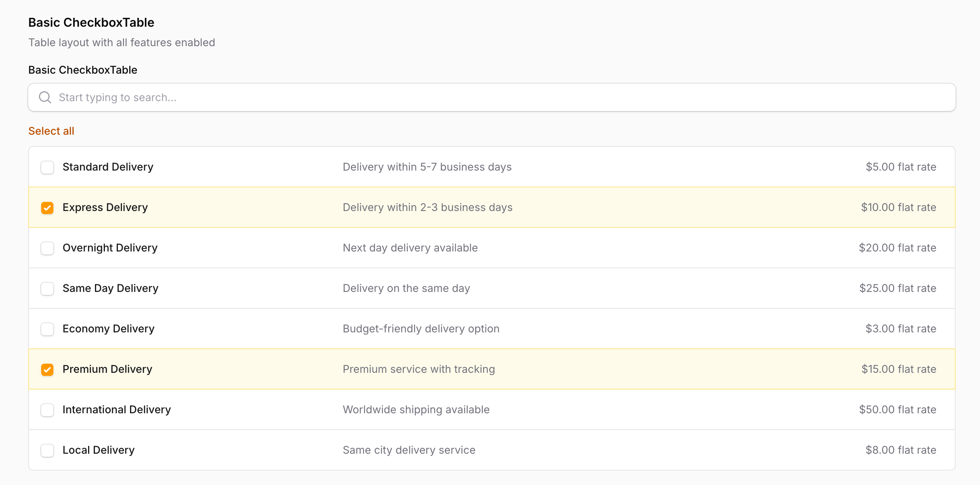
Task: Click the Select all link
Action: [51, 131]
